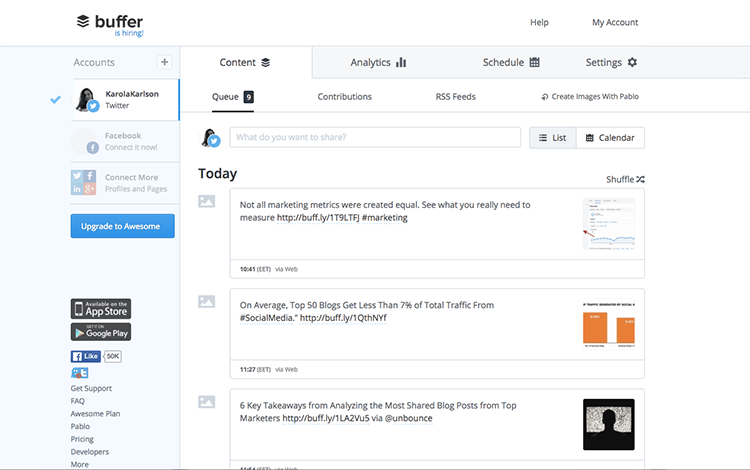Click Upgrade to Awesome button
750x470 pixels.
[122, 226]
